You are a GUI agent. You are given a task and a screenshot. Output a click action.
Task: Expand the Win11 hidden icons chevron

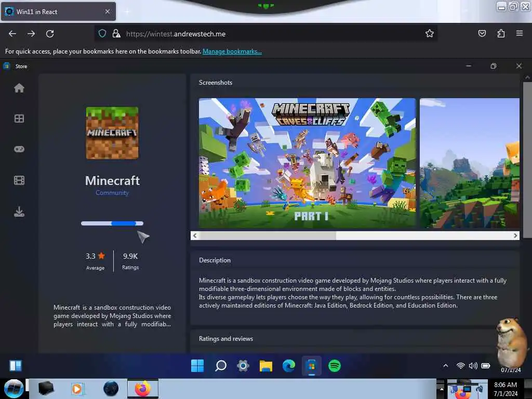point(446,365)
